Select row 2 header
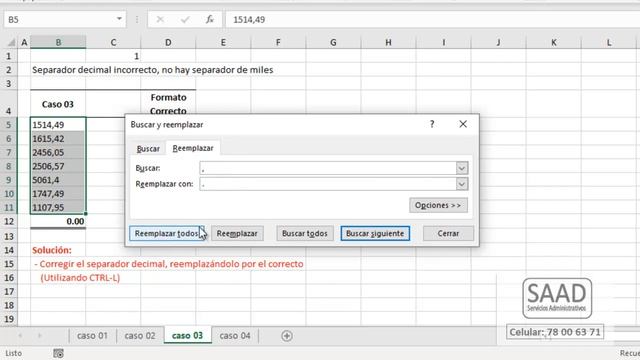Viewport: 640px width, 360px height. point(9,70)
